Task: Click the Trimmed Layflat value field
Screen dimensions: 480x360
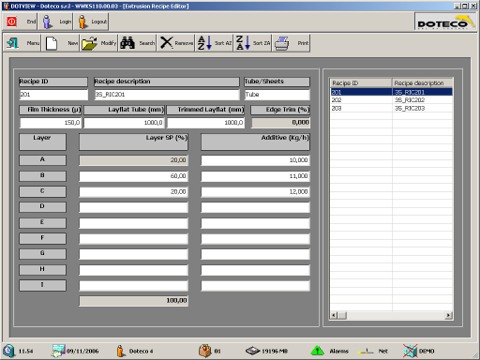Action: (206, 123)
